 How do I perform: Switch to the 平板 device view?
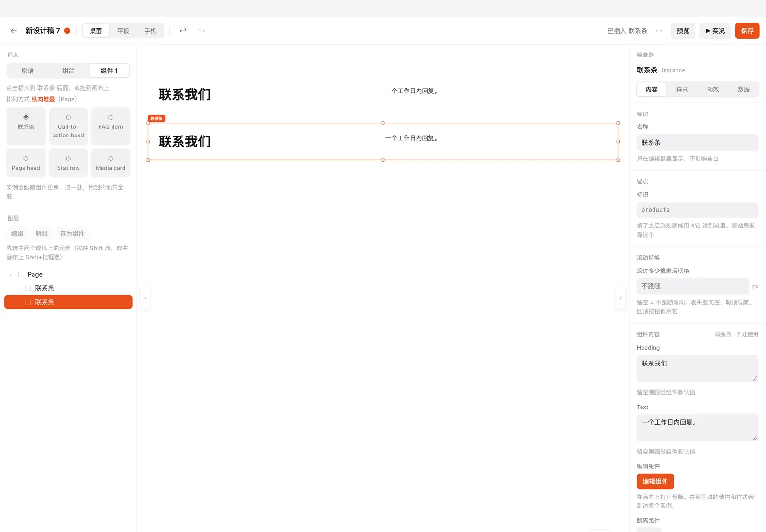[x=123, y=31]
